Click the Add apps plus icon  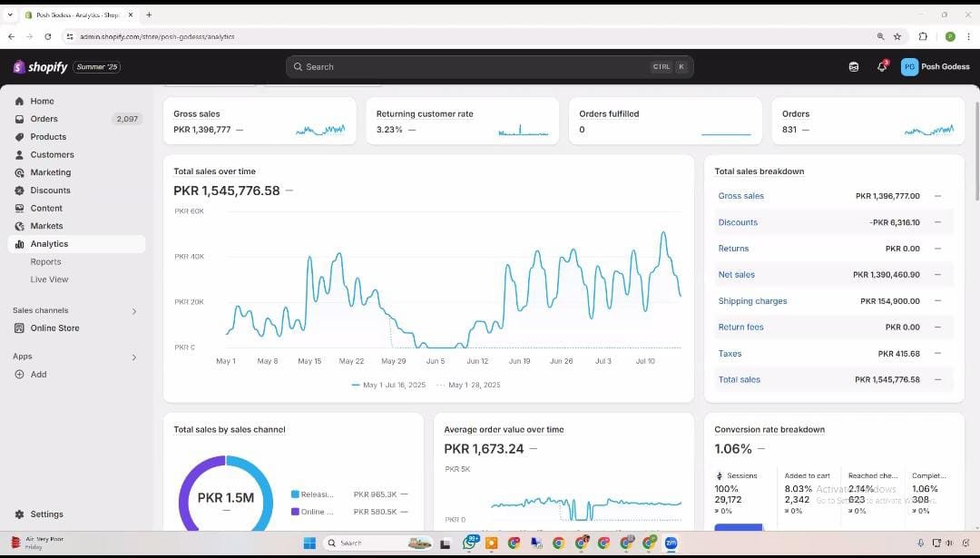pos(20,374)
